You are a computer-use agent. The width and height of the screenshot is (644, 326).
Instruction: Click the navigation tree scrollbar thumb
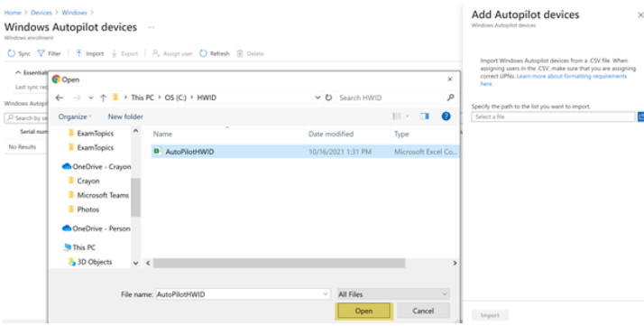[135, 198]
